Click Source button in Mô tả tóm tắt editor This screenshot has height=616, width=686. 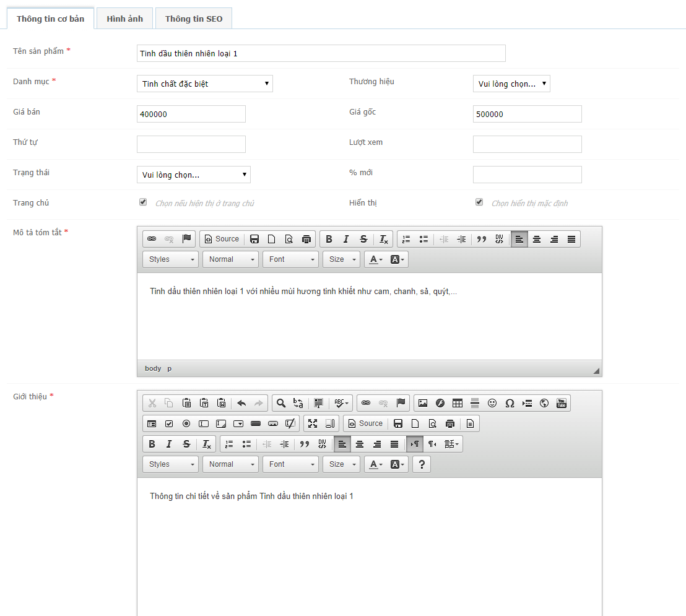(x=222, y=239)
